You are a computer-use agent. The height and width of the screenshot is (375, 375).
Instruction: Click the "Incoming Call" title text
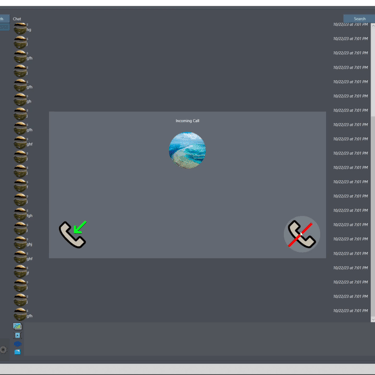click(x=187, y=121)
